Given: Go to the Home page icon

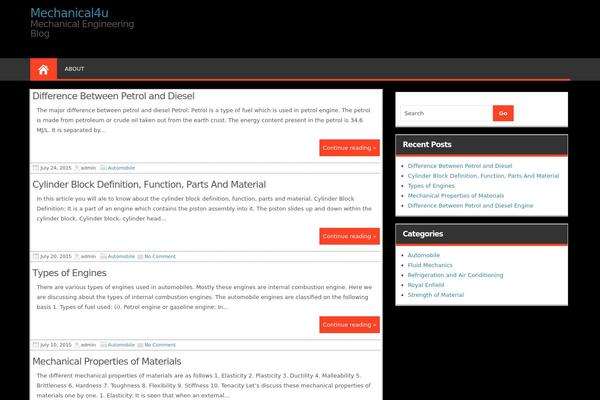Looking at the screenshot, I should coord(43,69).
